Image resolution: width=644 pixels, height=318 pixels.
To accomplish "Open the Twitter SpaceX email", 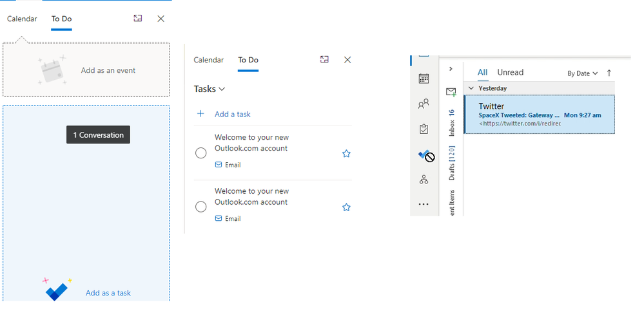I will 540,114.
